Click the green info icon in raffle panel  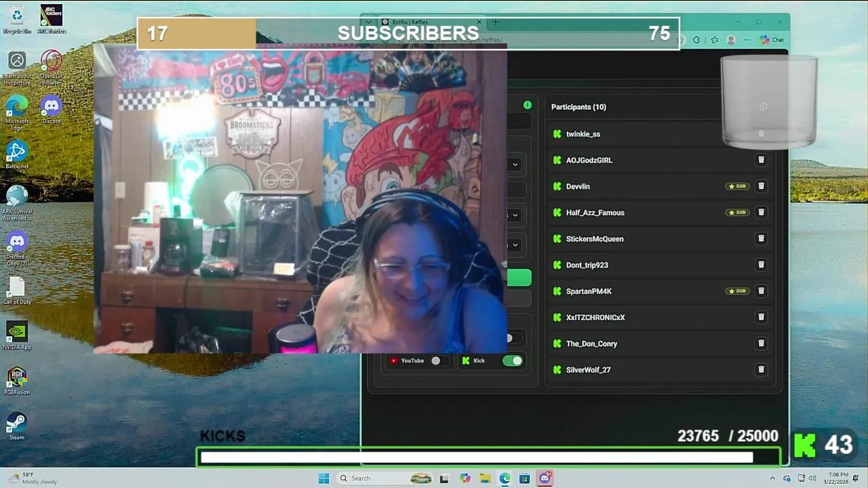[x=528, y=105]
